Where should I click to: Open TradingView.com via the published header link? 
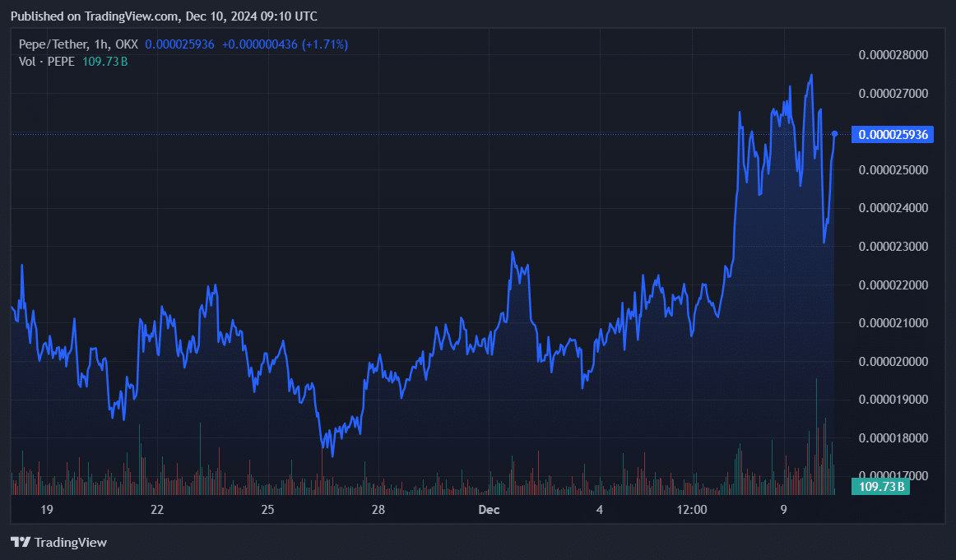pos(128,16)
